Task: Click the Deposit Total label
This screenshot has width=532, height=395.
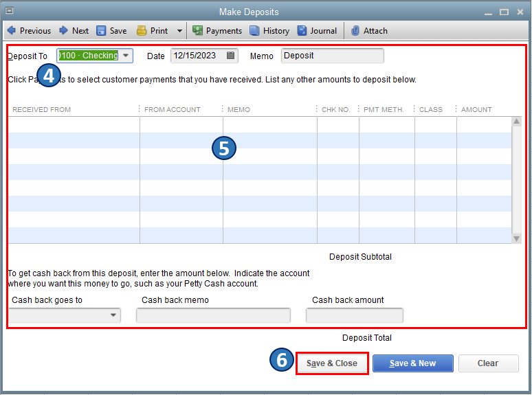Action: (367, 338)
